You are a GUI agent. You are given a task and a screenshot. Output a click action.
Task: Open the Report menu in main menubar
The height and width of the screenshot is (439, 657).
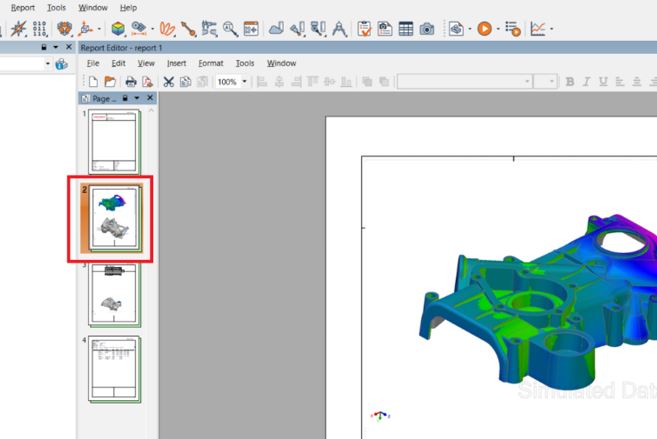(x=23, y=8)
